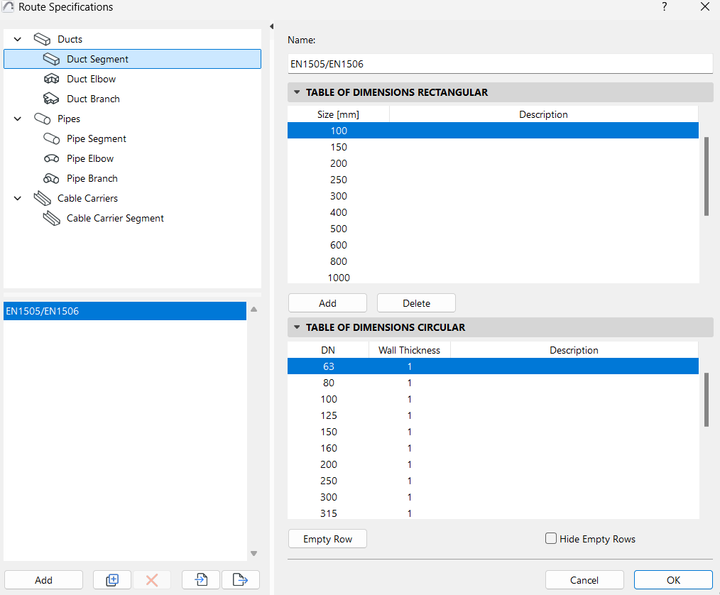Click the Duct Branch icon
The image size is (720, 595).
point(51,99)
